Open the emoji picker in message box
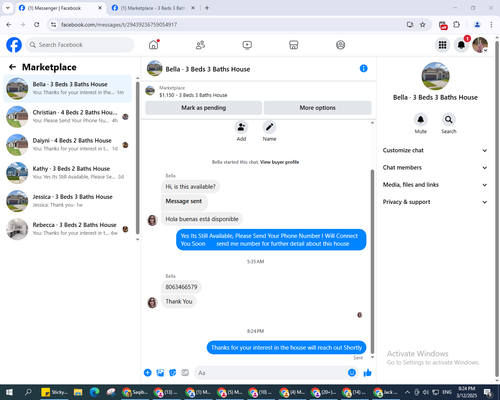This screenshot has width=500, height=400. [352, 373]
